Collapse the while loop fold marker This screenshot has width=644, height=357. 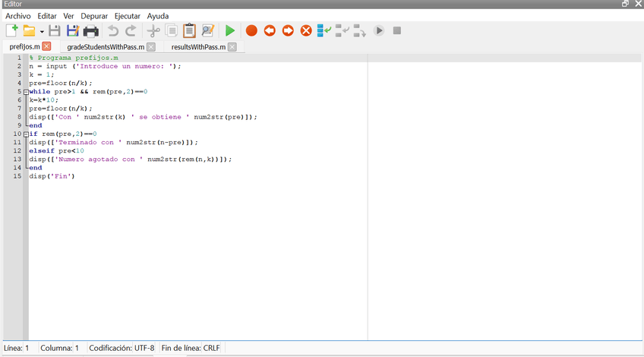point(26,92)
